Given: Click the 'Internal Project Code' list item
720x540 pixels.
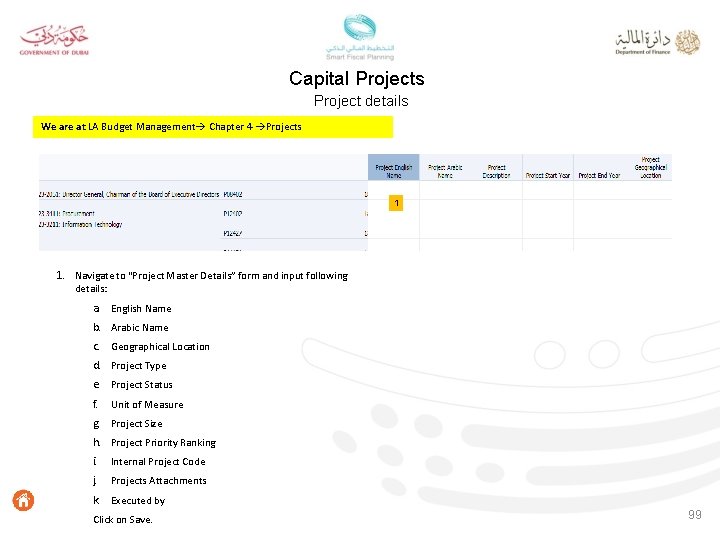Looking at the screenshot, I should point(158,461).
